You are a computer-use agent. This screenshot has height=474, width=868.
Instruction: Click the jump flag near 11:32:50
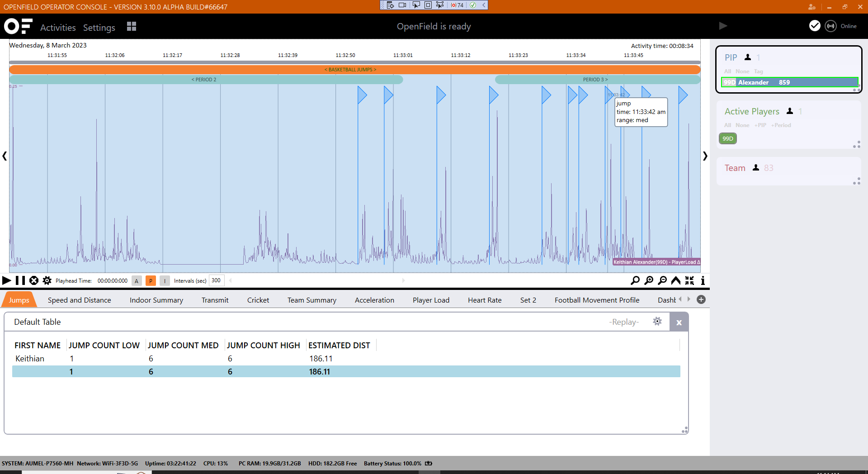coord(362,95)
